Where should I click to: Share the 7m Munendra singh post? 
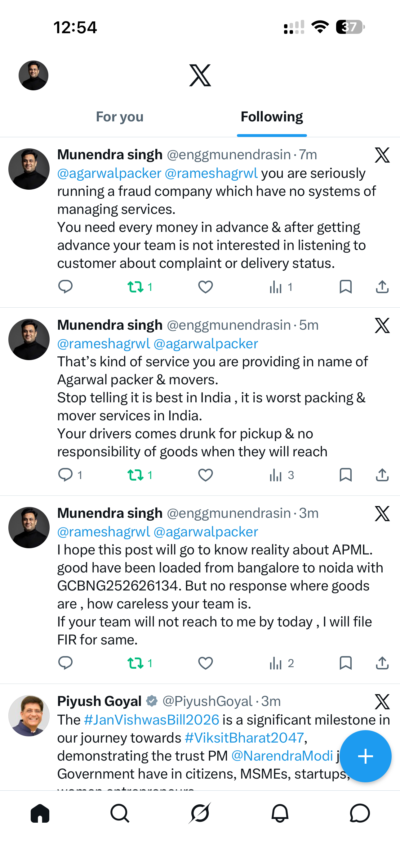click(x=382, y=287)
